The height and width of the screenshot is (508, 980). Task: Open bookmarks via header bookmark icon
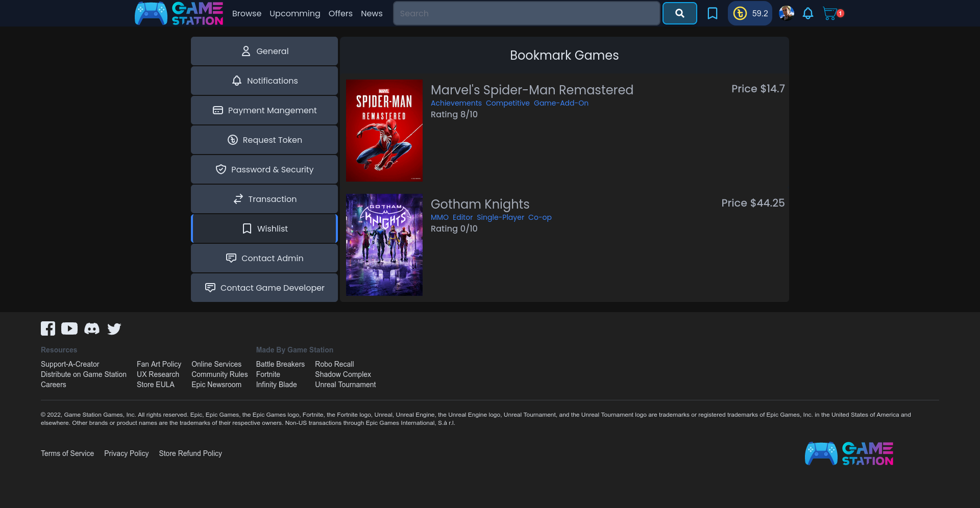712,13
